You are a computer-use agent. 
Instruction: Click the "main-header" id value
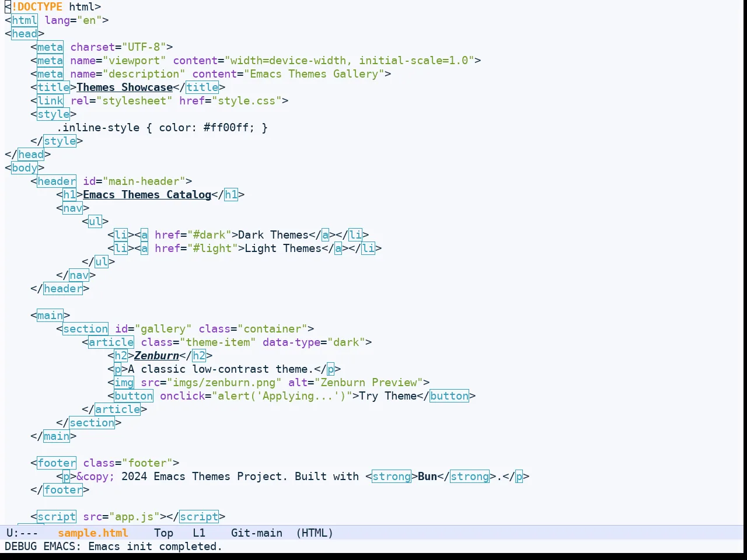click(x=144, y=181)
